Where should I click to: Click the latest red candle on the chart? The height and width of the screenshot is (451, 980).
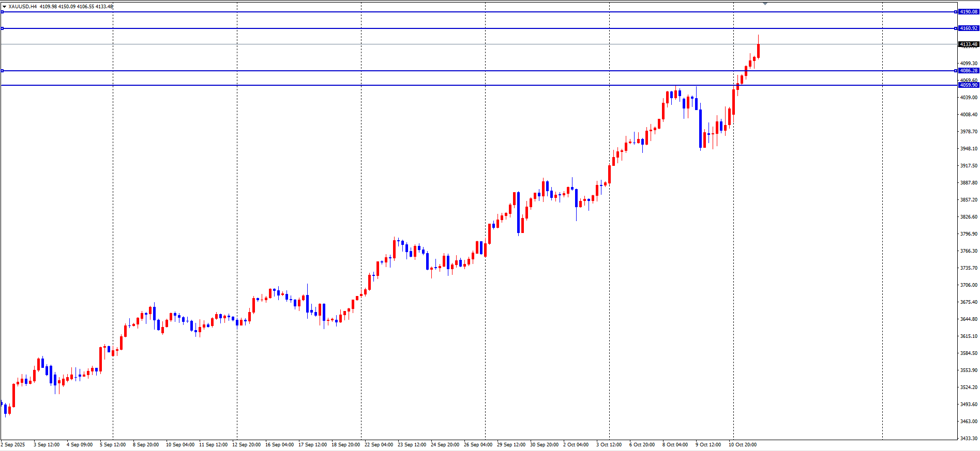(x=758, y=51)
